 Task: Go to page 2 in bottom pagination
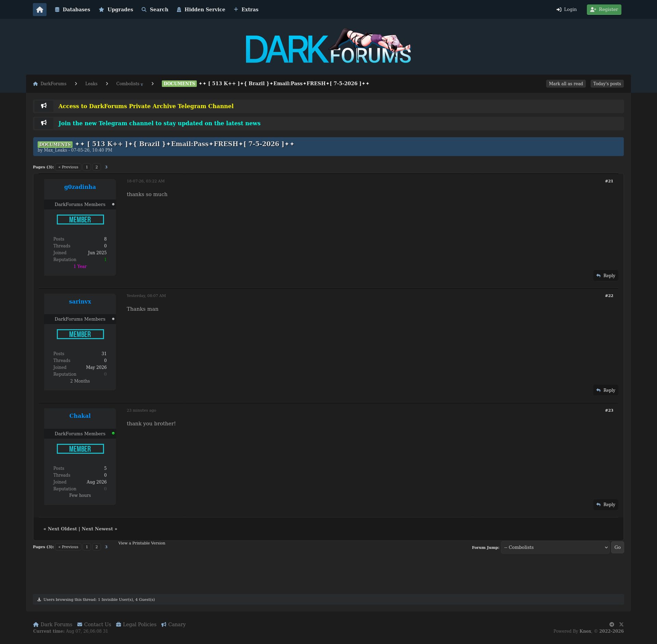[96, 547]
